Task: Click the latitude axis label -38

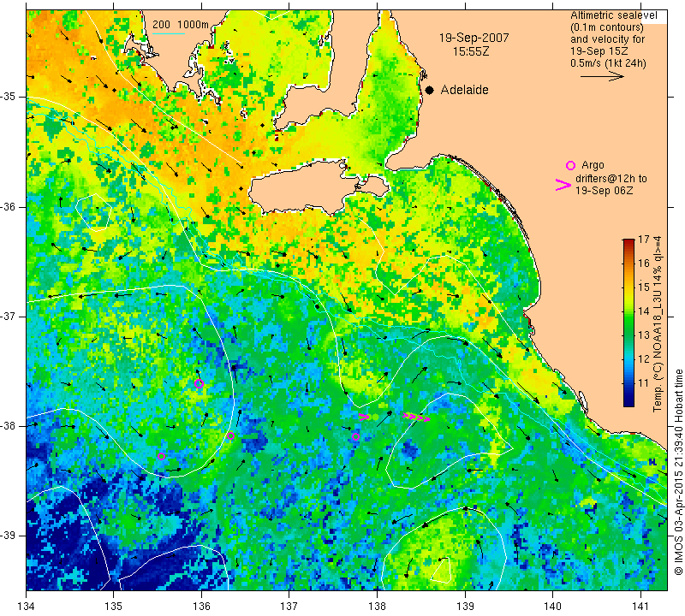Action: coord(9,426)
